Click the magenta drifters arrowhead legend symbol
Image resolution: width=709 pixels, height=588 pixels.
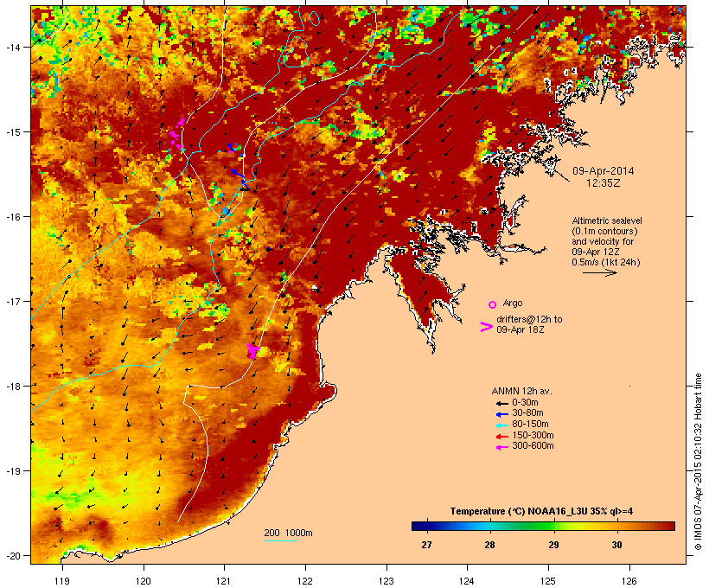[487, 327]
